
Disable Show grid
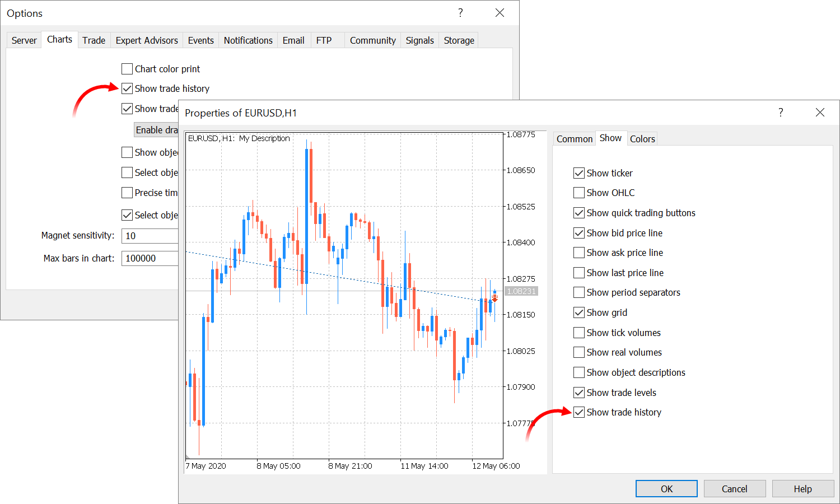579,312
